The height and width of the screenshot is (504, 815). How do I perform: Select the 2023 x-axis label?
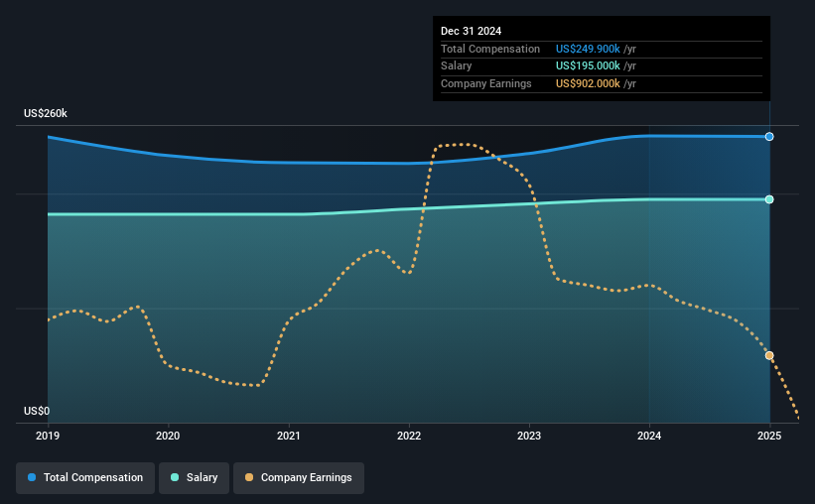(x=529, y=436)
